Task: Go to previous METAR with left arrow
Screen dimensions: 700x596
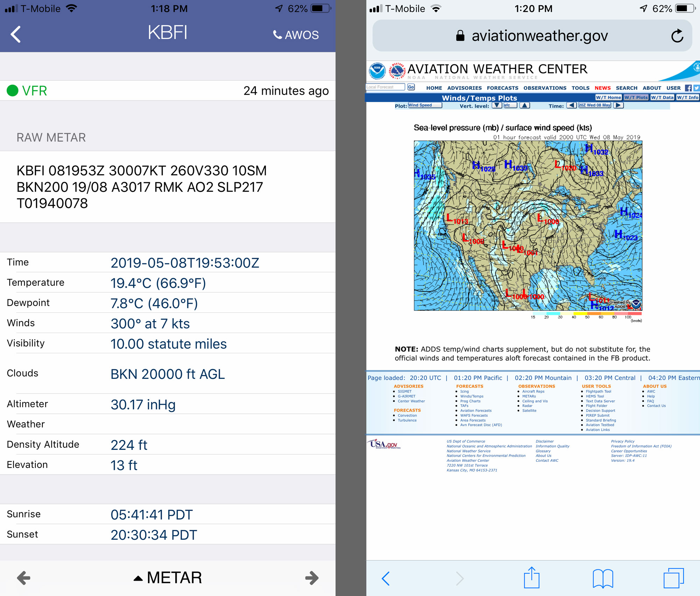Action: (x=23, y=578)
